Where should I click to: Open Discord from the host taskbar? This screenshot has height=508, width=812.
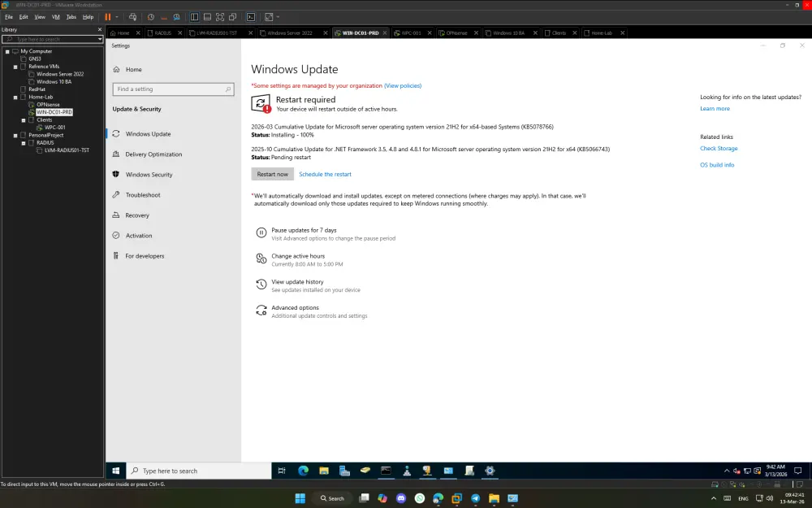401,498
